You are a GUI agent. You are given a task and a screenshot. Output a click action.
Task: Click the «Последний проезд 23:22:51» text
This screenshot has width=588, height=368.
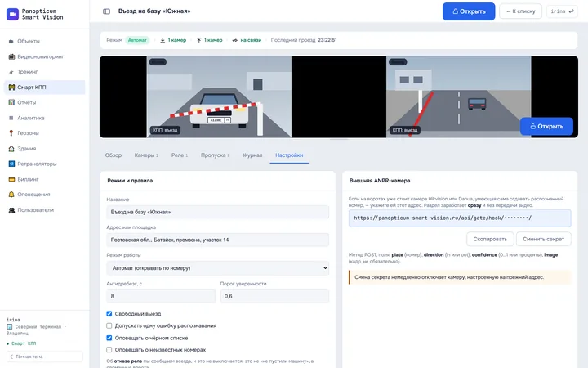click(304, 40)
